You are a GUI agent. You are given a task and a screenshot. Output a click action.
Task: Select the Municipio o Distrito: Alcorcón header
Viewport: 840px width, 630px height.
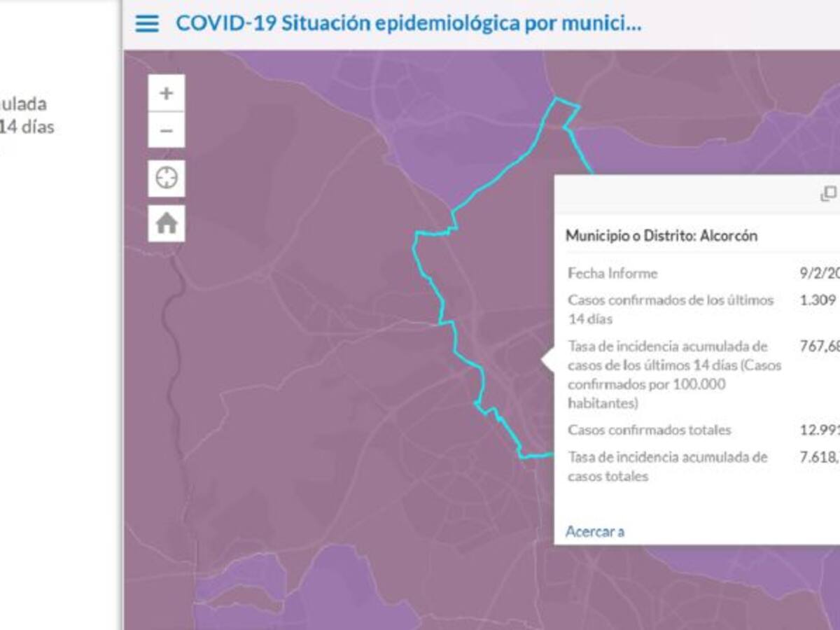tap(661, 235)
